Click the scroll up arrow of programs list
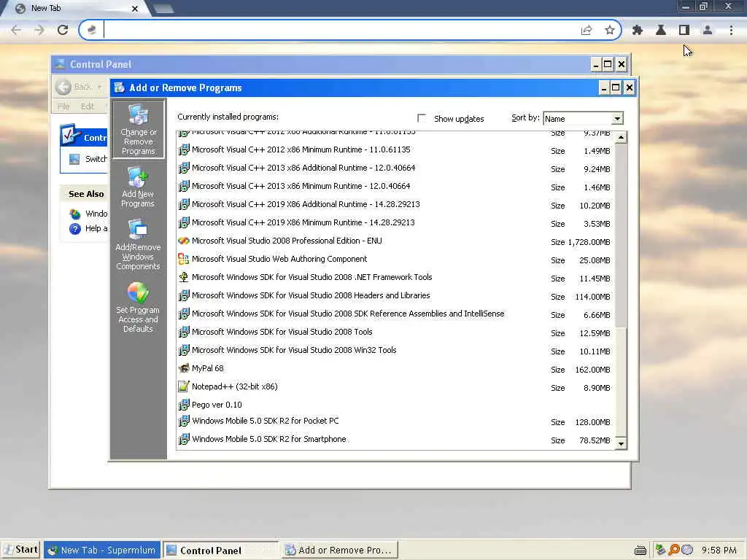747x560 pixels. click(621, 138)
